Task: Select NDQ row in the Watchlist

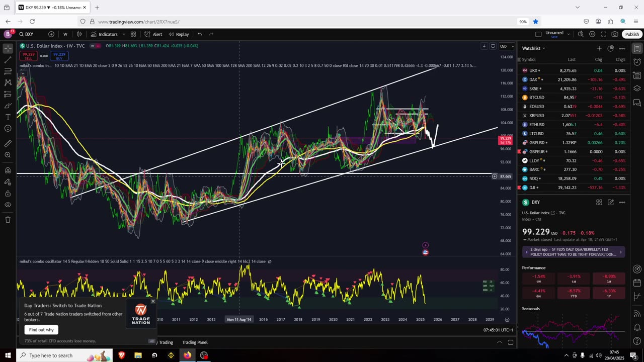Action: coord(574,178)
